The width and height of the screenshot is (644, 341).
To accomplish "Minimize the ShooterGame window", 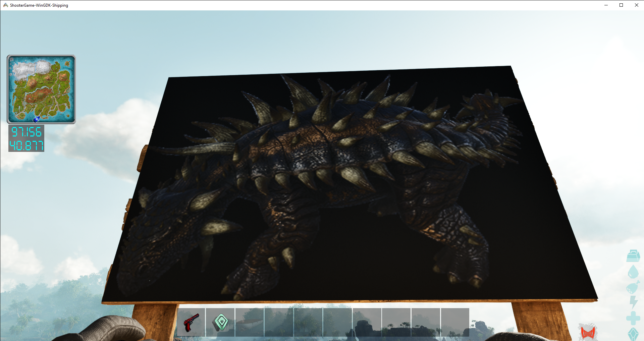I will click(x=606, y=5).
